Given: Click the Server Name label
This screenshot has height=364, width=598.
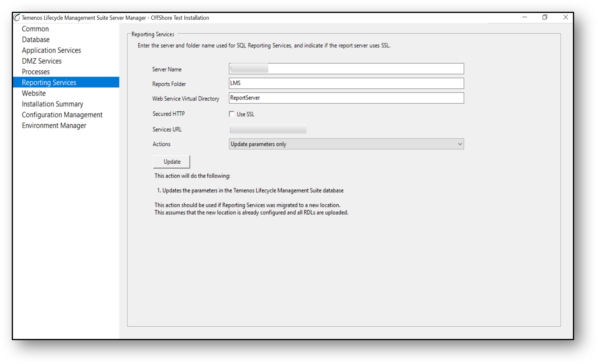Looking at the screenshot, I should tap(167, 69).
